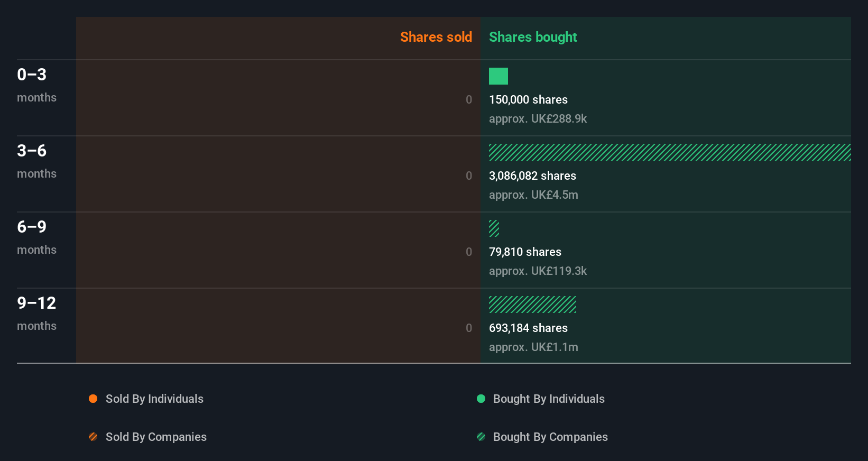Click the striped Bought By Companies legend icon
This screenshot has width=868, height=461.
tap(481, 437)
